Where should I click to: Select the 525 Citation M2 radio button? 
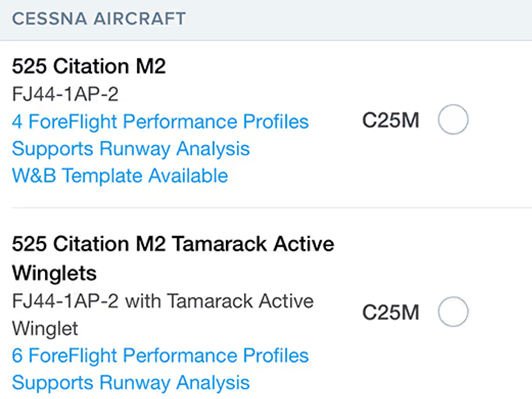point(453,119)
